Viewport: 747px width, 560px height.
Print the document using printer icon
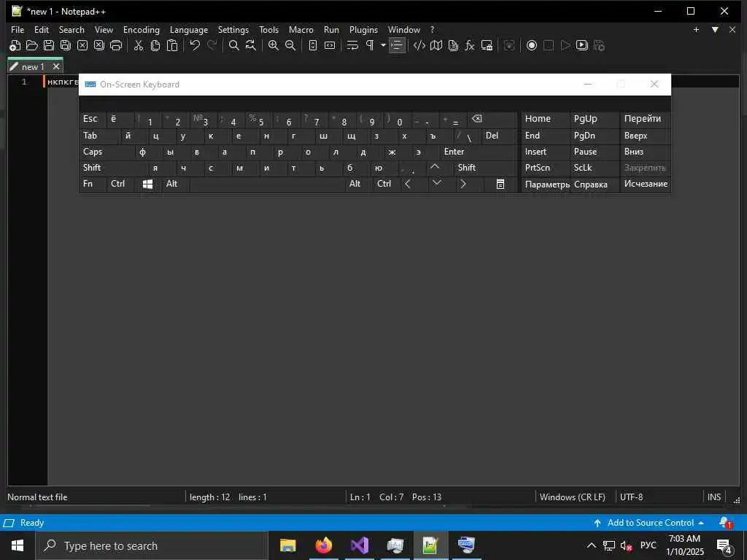(116, 46)
